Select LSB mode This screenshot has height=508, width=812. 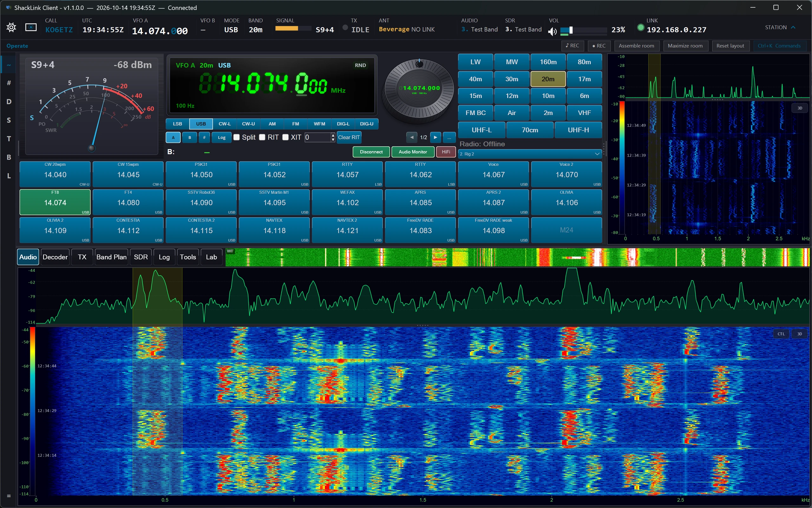(178, 124)
